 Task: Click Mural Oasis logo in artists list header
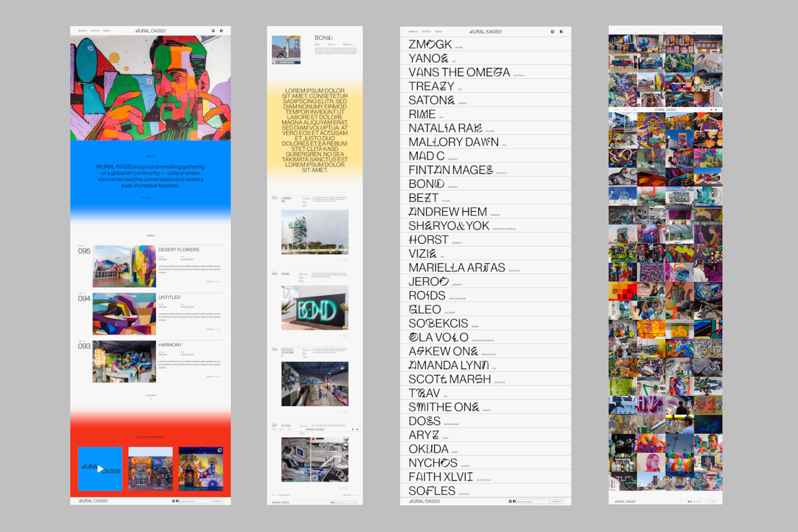pos(486,31)
